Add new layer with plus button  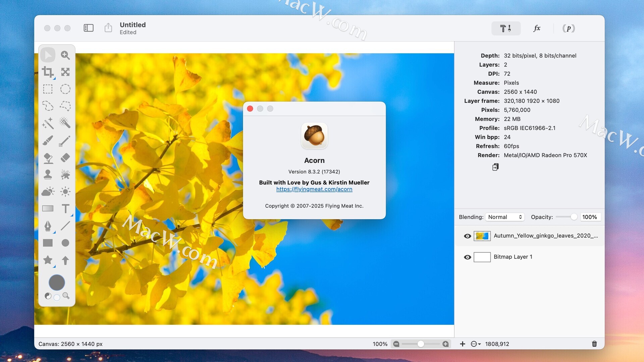[462, 344]
